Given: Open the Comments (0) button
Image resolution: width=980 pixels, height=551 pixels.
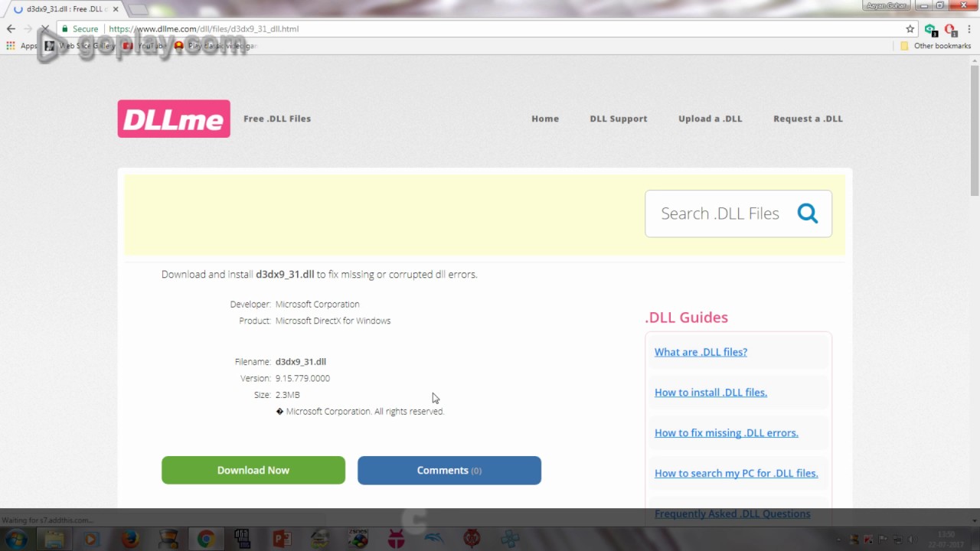Looking at the screenshot, I should (x=449, y=470).
